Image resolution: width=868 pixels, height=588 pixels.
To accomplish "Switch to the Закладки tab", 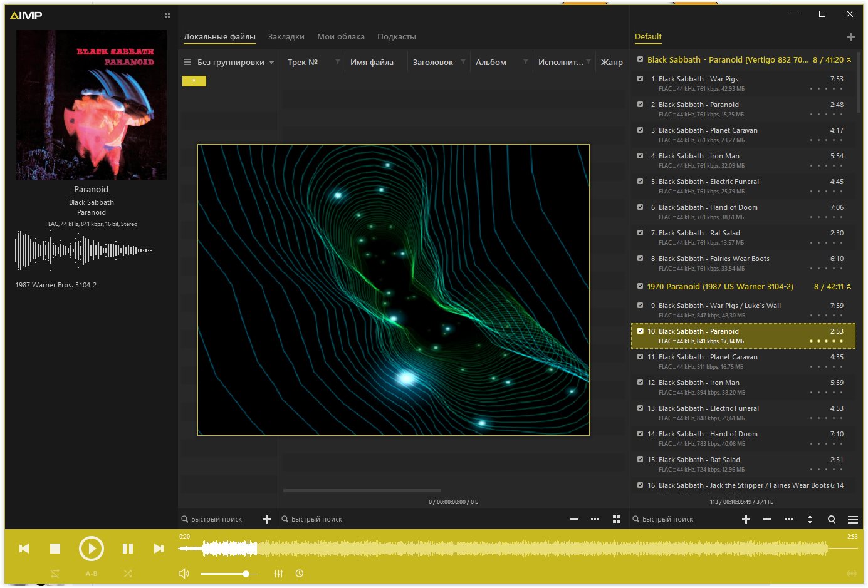I will [286, 37].
